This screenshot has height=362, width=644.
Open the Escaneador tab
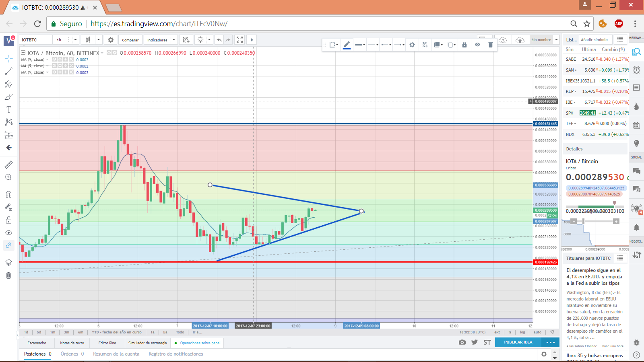(x=37, y=343)
